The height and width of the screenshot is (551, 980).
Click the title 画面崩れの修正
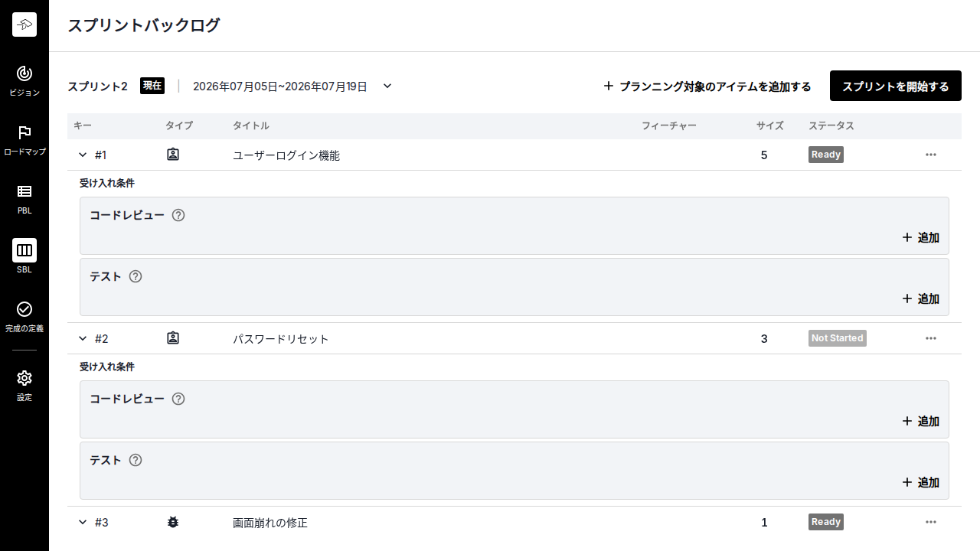(270, 523)
